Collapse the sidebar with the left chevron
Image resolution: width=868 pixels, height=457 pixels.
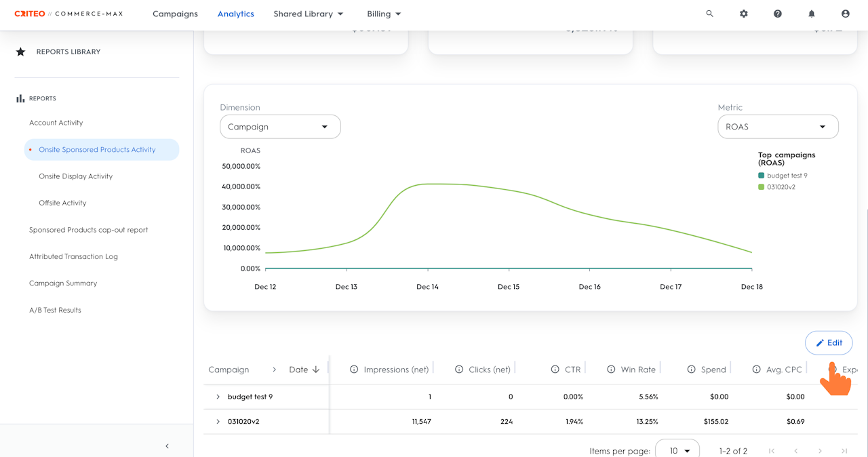(x=167, y=445)
